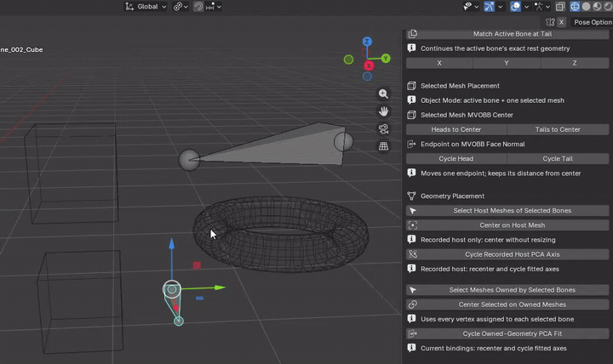Click the blue plane move handle
Image resolution: width=613 pixels, height=364 pixels.
click(x=199, y=298)
